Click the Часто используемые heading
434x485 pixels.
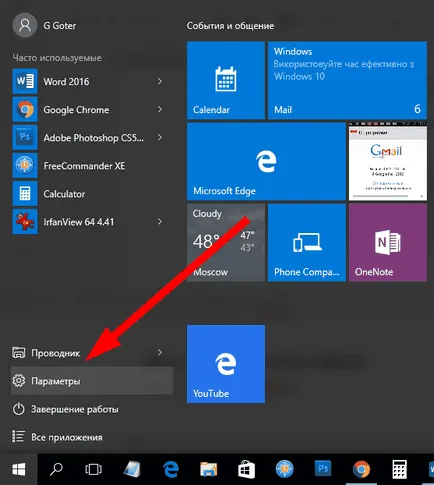coord(57,58)
